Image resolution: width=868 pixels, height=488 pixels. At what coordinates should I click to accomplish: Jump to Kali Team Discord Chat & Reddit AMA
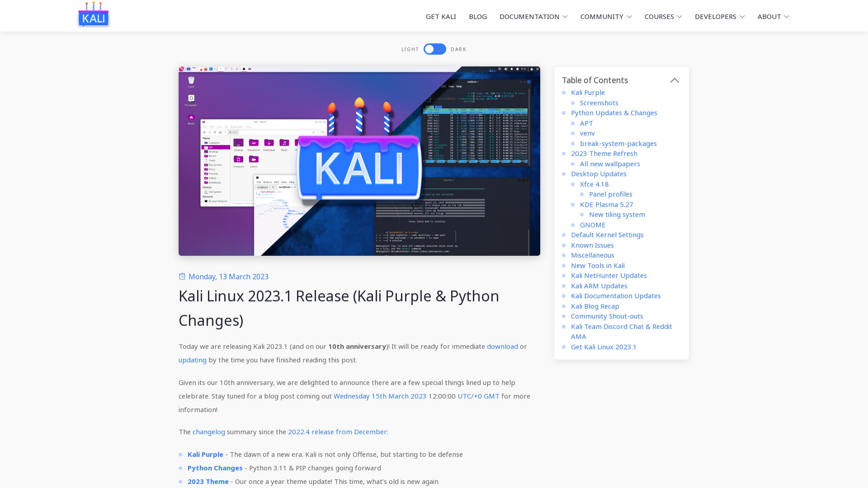[x=621, y=331]
